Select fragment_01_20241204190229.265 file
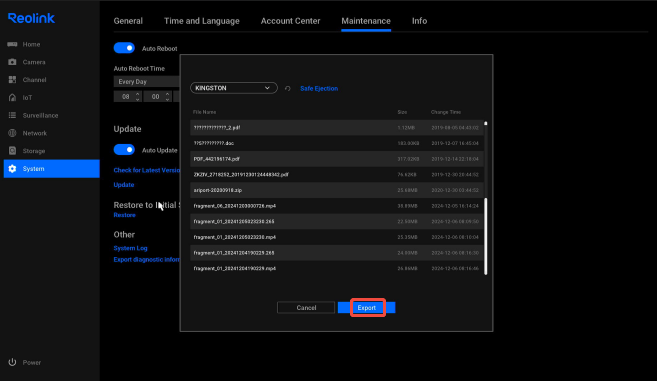The image size is (657, 381). click(x=336, y=253)
